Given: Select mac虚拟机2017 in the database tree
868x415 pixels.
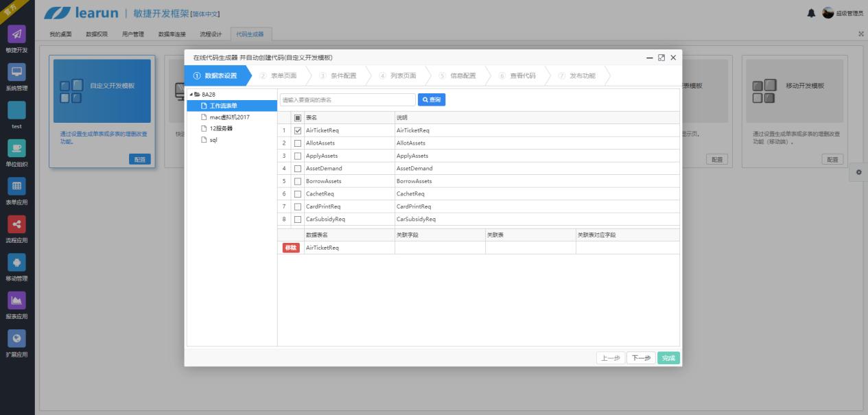Looking at the screenshot, I should [x=230, y=117].
